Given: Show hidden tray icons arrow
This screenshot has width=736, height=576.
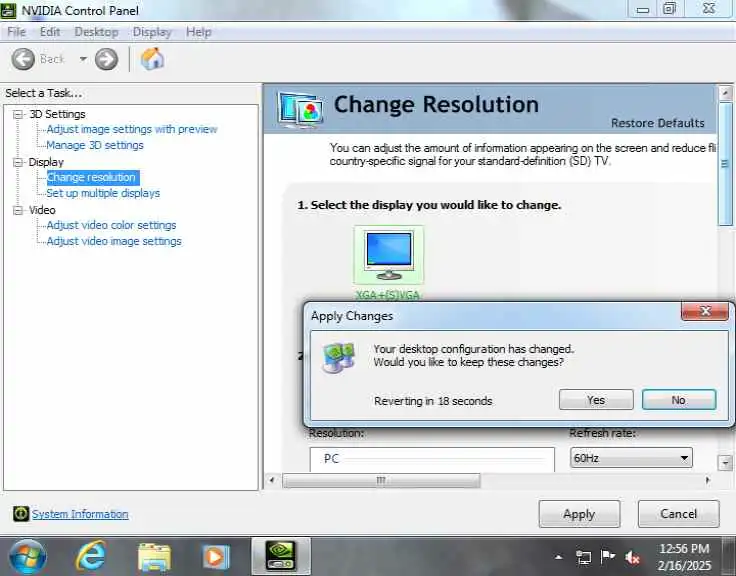Looking at the screenshot, I should pos(559,557).
